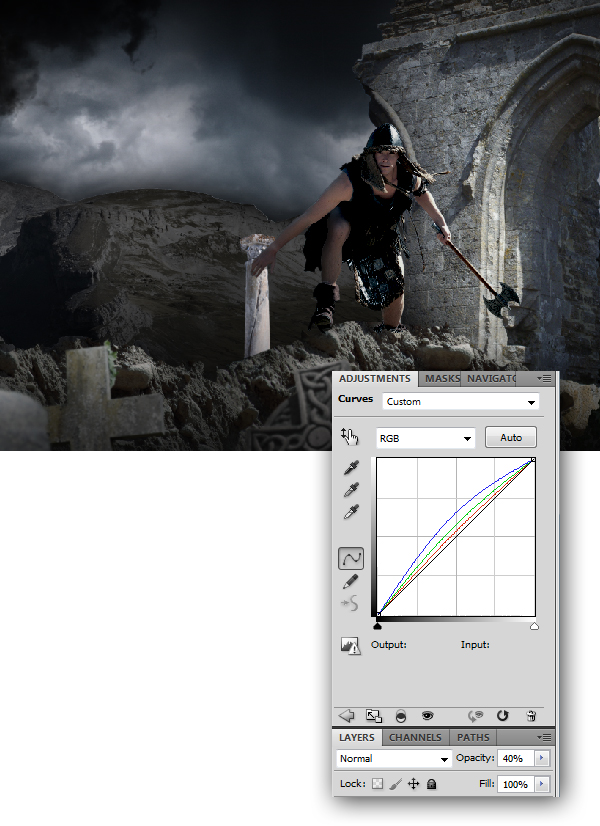Image resolution: width=600 pixels, height=826 pixels.
Task: Switch to the Masks tab
Action: point(442,379)
